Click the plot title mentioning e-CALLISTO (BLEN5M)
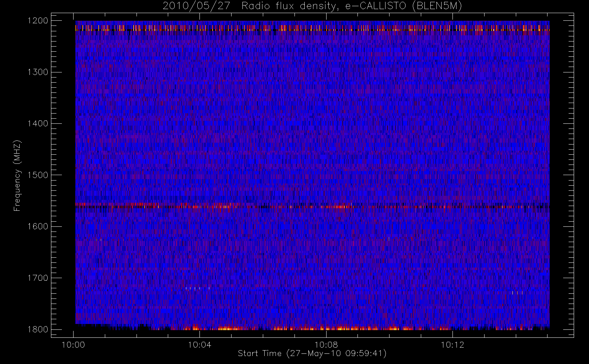589x364 pixels. coord(312,6)
